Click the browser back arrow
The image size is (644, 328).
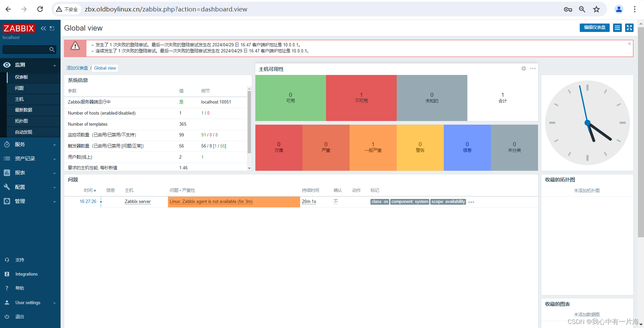(x=8, y=9)
